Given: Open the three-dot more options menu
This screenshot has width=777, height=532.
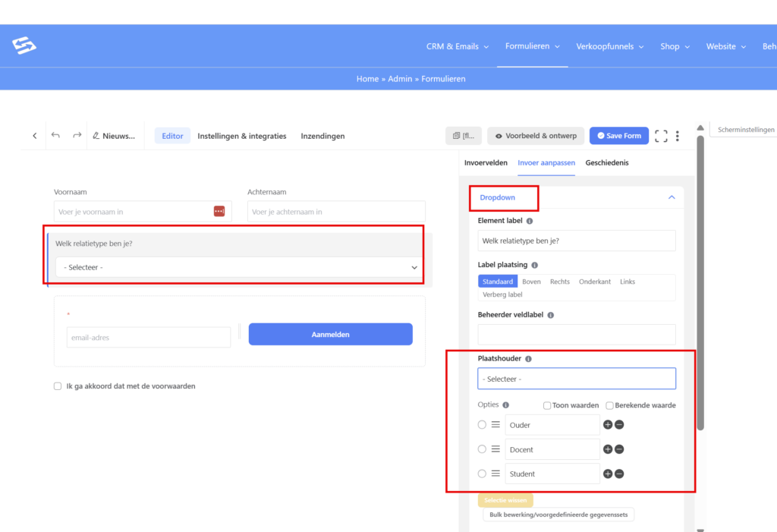Looking at the screenshot, I should (x=678, y=136).
